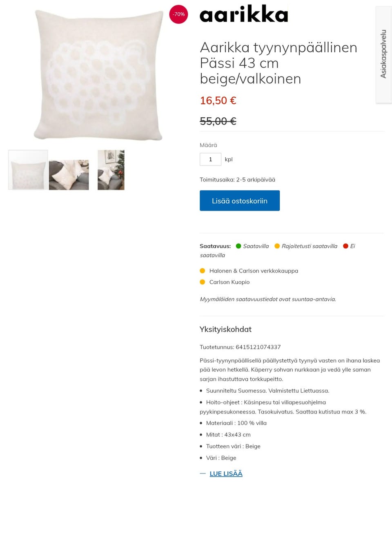
Task: Click the yellow dot beside Carlson Kuopio
Action: point(202,282)
